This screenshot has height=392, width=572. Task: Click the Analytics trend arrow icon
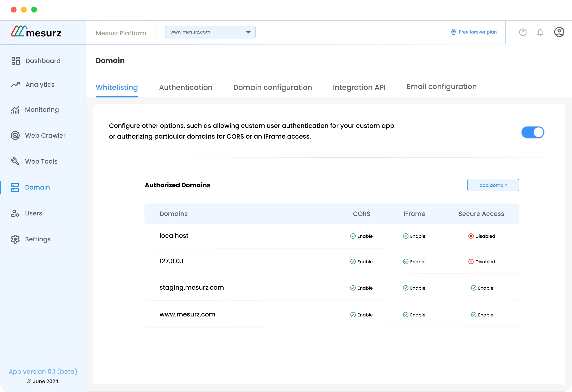(x=15, y=84)
